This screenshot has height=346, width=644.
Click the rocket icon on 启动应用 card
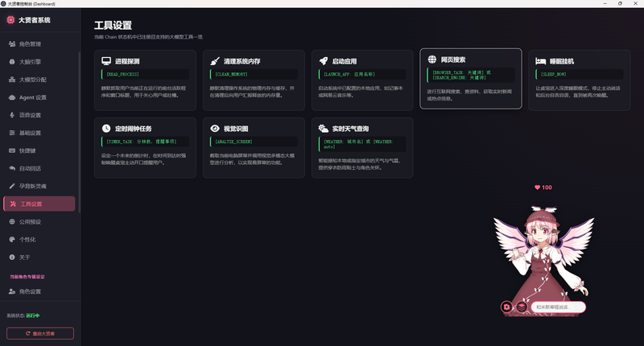point(324,61)
